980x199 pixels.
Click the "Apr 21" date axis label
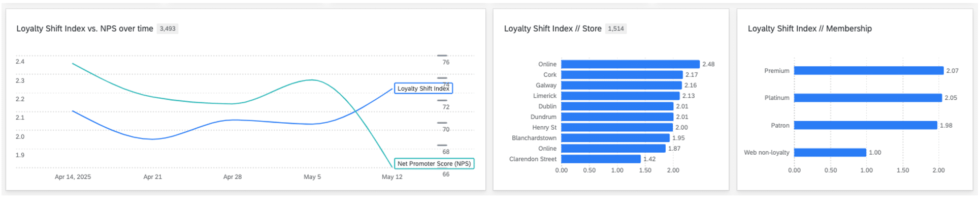(152, 177)
